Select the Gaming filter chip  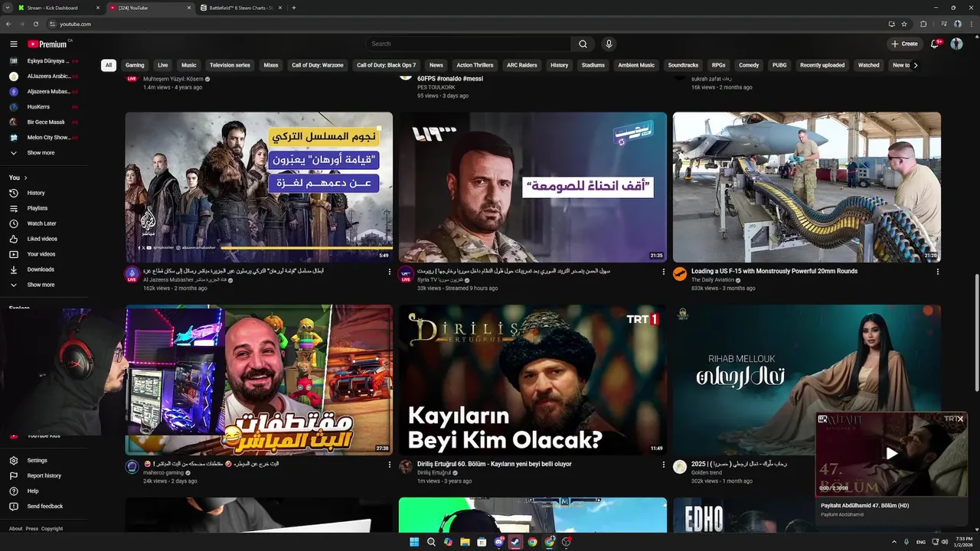point(135,65)
